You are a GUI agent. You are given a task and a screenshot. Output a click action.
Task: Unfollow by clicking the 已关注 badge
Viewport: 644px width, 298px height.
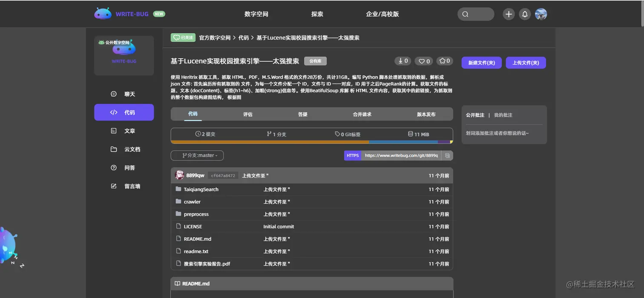pos(183,37)
